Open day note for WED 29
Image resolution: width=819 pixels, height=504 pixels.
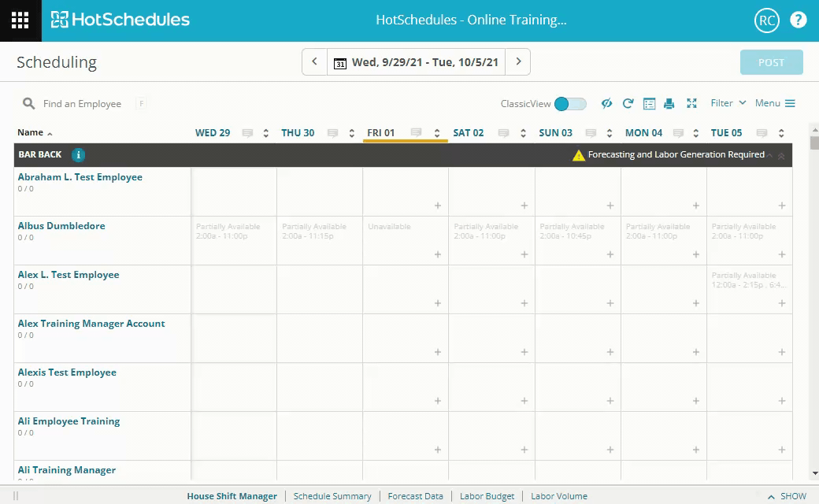pos(247,133)
